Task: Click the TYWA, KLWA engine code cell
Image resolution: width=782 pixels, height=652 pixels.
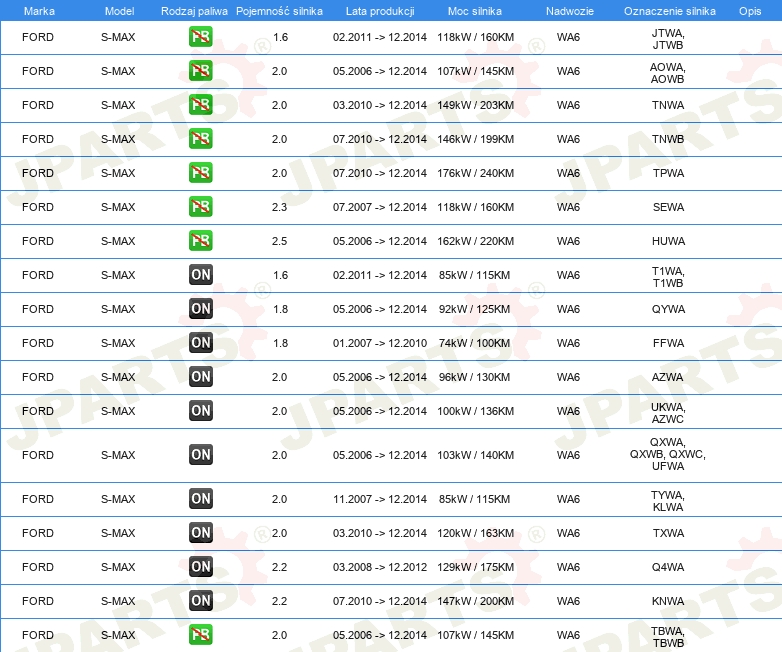Action: [668, 501]
